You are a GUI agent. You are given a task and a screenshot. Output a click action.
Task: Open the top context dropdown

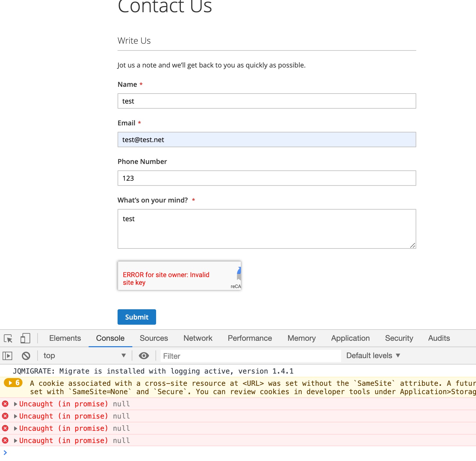(85, 356)
